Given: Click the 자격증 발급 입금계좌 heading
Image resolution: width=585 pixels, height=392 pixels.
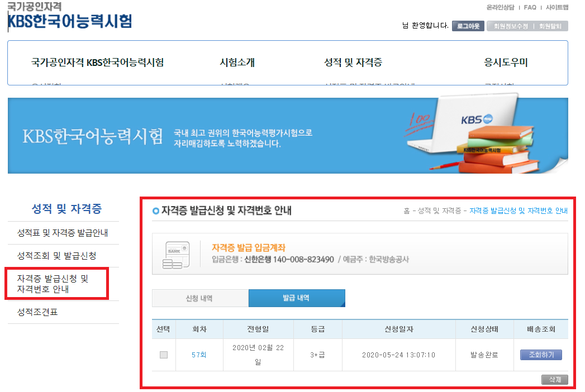Looking at the screenshot, I should pos(249,248).
